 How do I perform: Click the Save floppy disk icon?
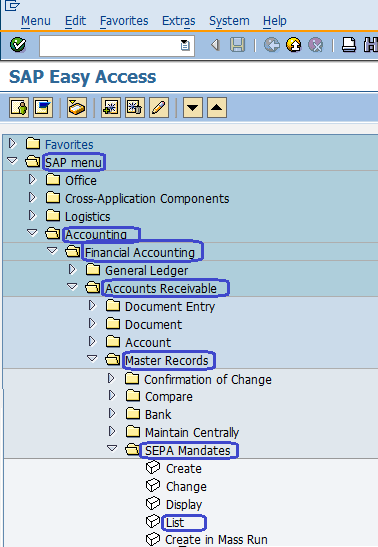(237, 45)
